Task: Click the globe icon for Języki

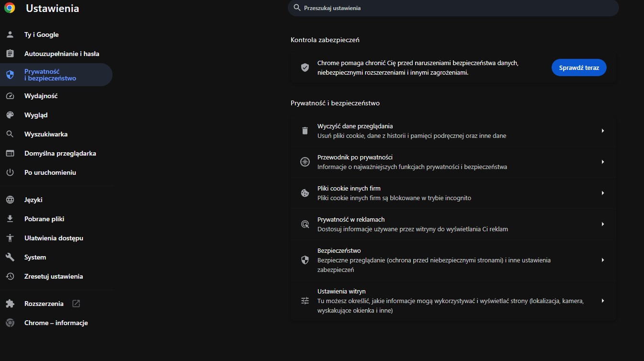Action: point(10,200)
